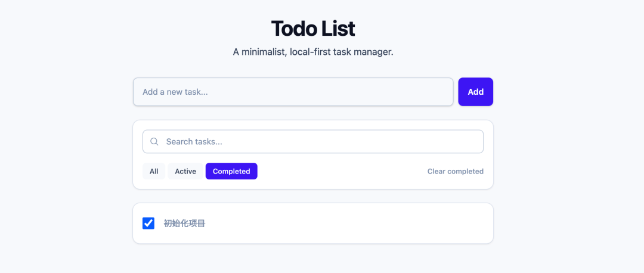The width and height of the screenshot is (644, 273).
Task: Remove all completed tasks via Clear completed
Action: 455,171
